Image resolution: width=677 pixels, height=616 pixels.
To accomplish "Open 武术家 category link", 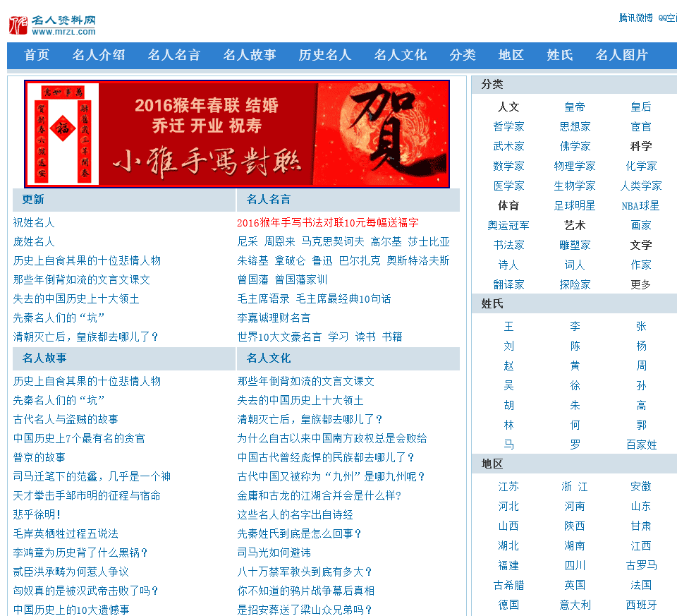I will 508,146.
